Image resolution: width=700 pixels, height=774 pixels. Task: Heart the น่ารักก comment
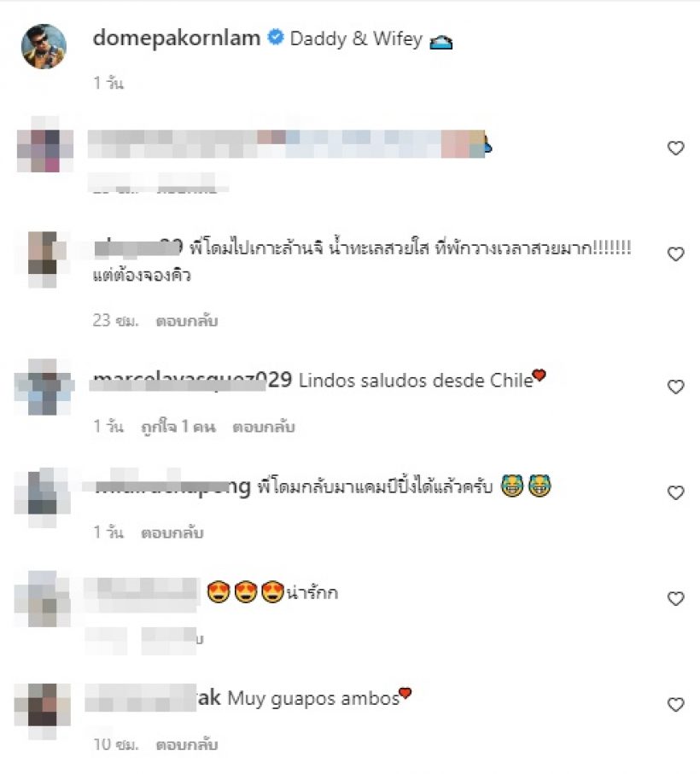pyautogui.click(x=675, y=598)
